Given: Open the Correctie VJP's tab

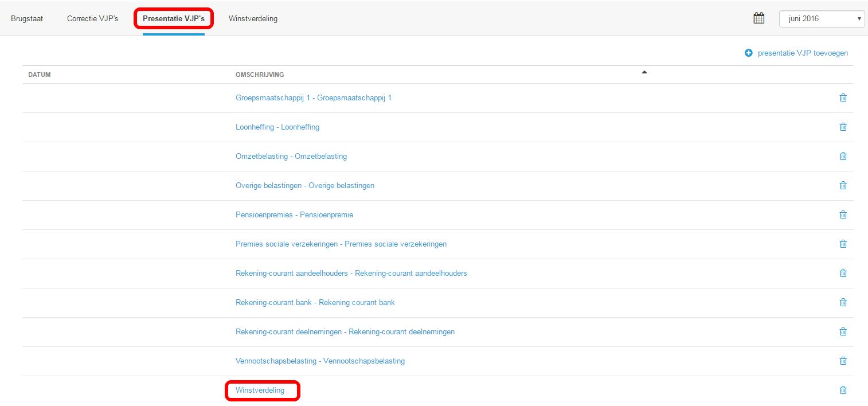Looking at the screenshot, I should pos(93,18).
